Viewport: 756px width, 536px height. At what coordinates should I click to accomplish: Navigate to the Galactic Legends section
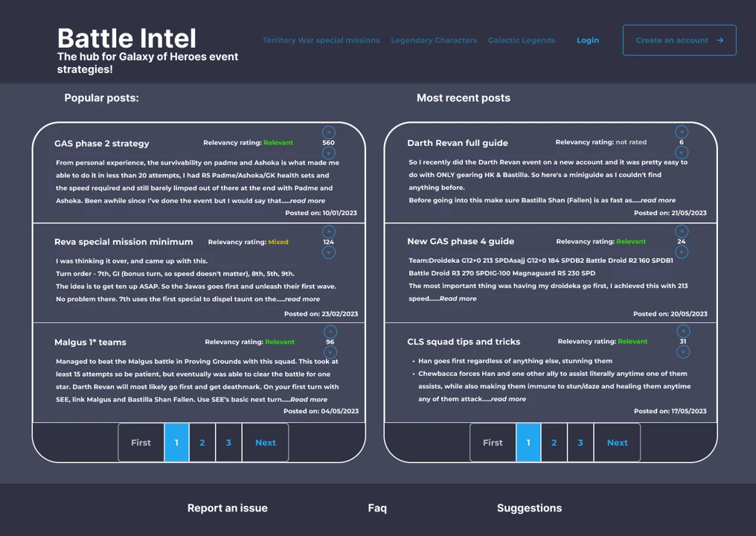coord(521,40)
